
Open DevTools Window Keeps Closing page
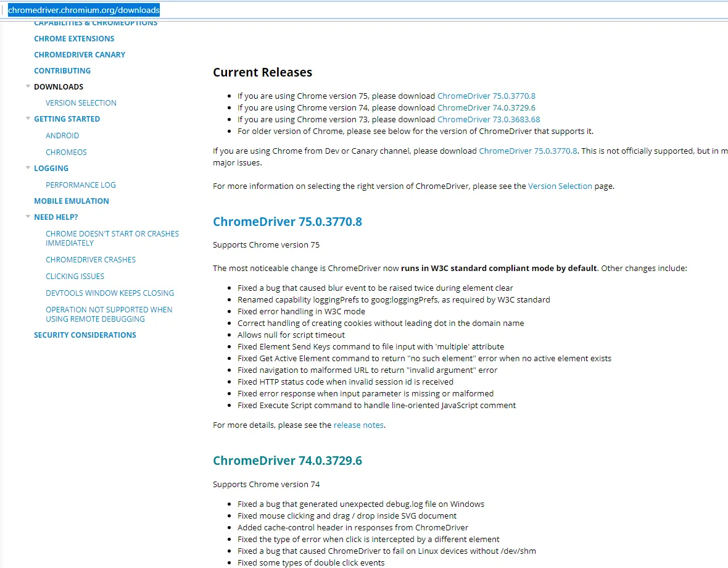tap(110, 293)
